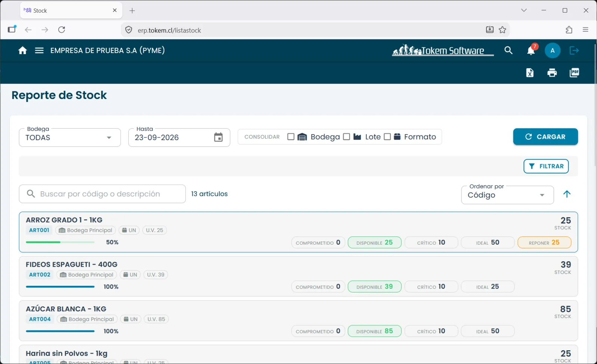Click the REPONER 25 badge
The height and width of the screenshot is (364, 597).
click(x=544, y=242)
